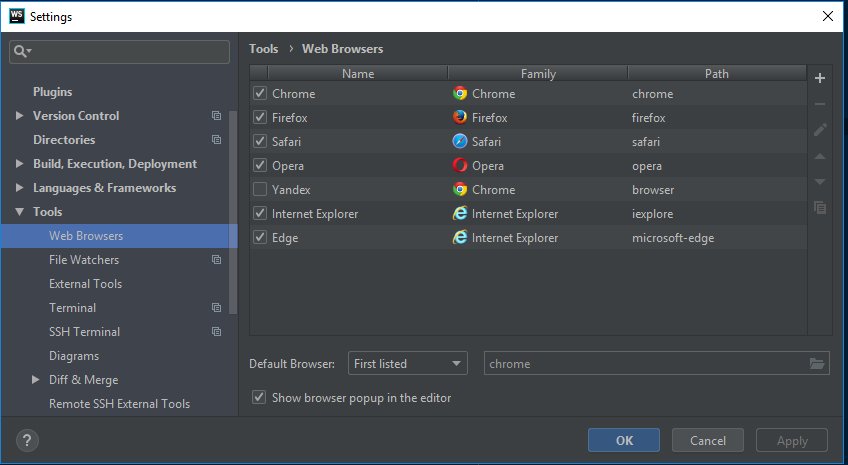The width and height of the screenshot is (848, 465).
Task: Click the OK button
Action: [624, 440]
